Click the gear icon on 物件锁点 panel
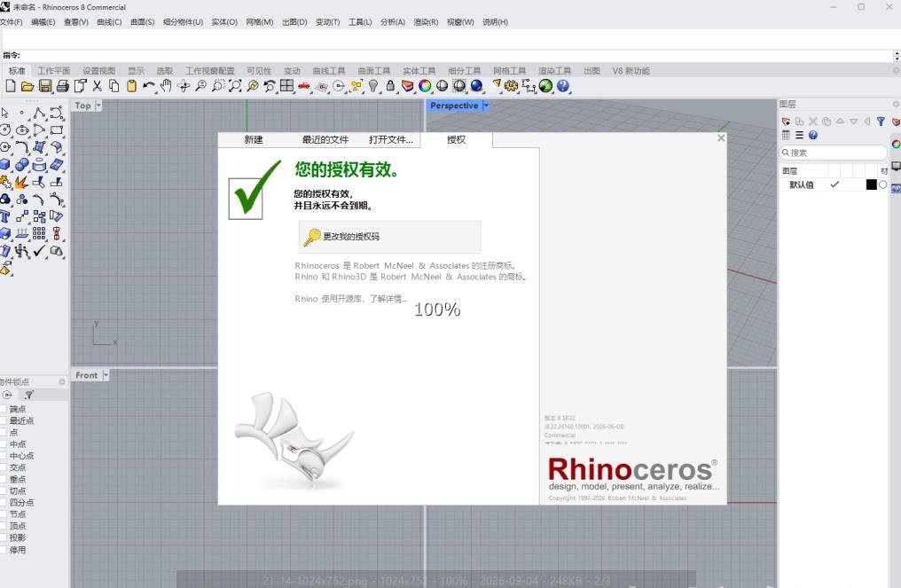901x588 pixels. pyautogui.click(x=62, y=381)
